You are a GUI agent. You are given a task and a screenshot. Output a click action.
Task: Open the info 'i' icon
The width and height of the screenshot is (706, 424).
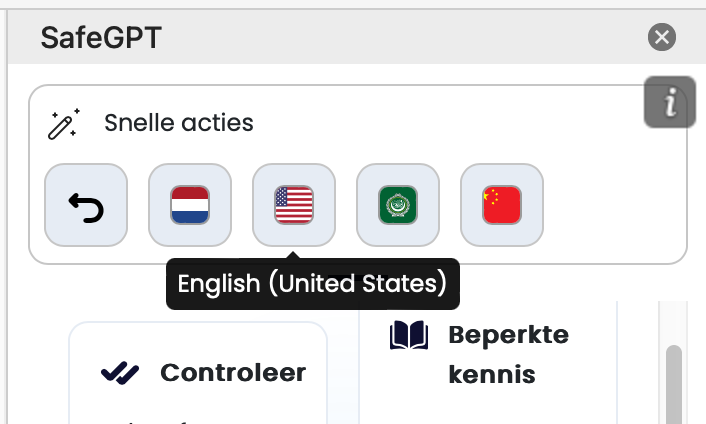click(669, 103)
